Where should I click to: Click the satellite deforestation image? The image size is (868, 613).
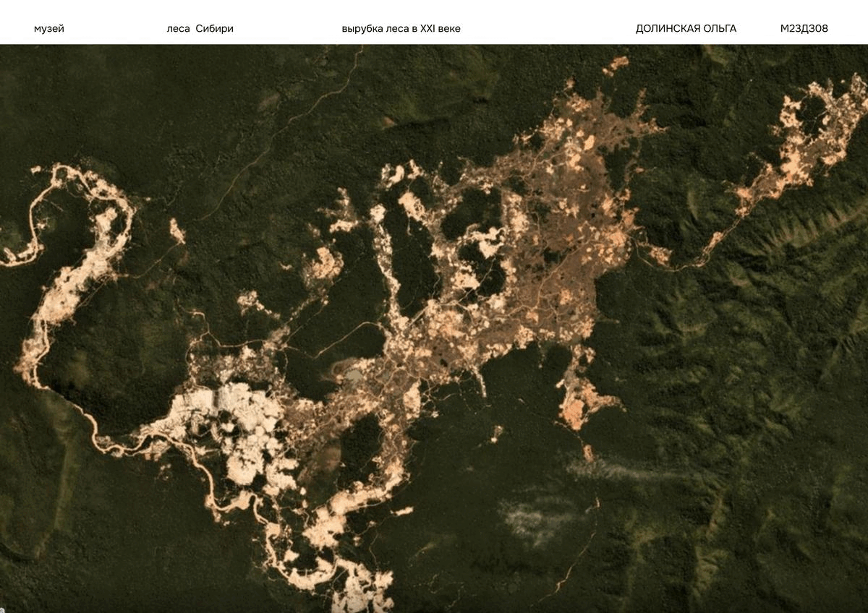434,329
